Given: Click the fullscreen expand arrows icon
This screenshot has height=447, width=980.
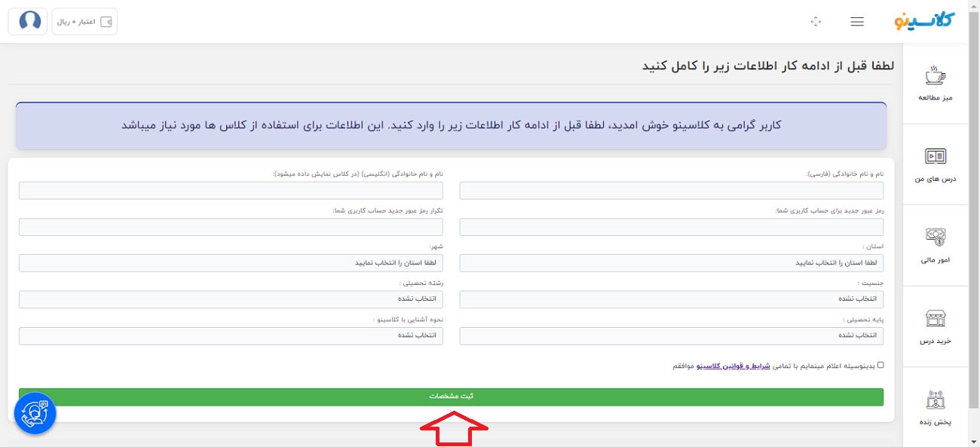Looking at the screenshot, I should 816,22.
